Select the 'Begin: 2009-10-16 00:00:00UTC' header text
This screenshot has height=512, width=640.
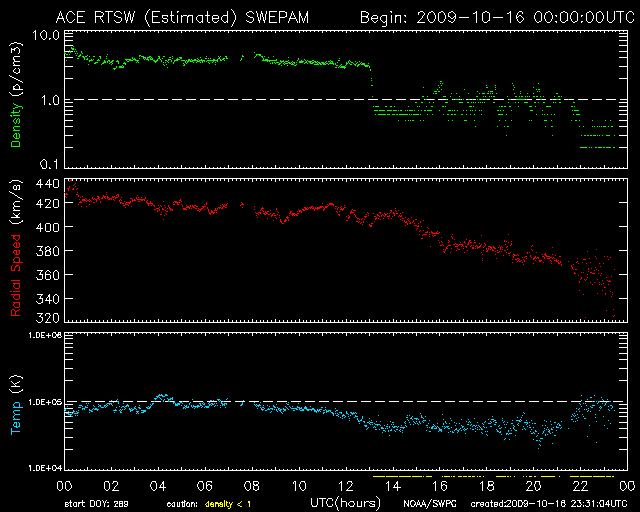click(x=497, y=18)
